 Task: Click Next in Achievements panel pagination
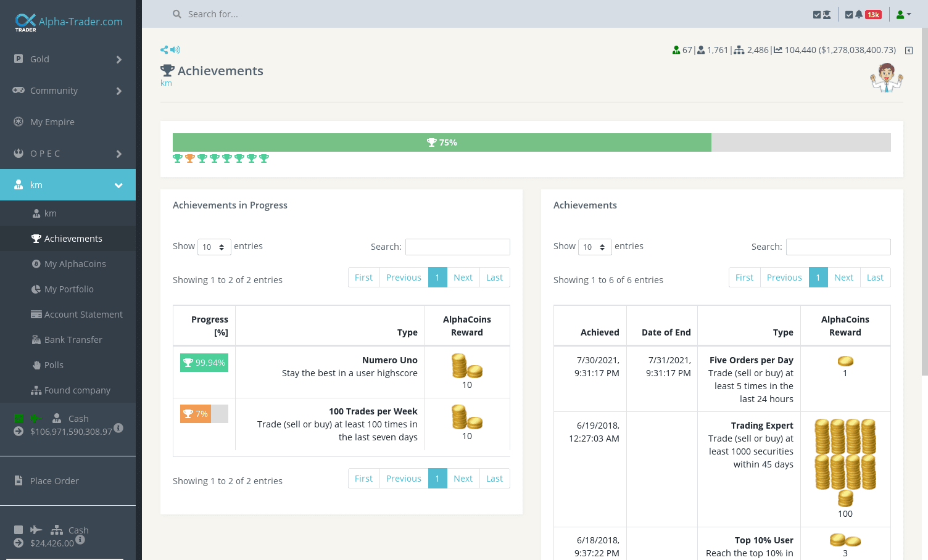tap(843, 278)
